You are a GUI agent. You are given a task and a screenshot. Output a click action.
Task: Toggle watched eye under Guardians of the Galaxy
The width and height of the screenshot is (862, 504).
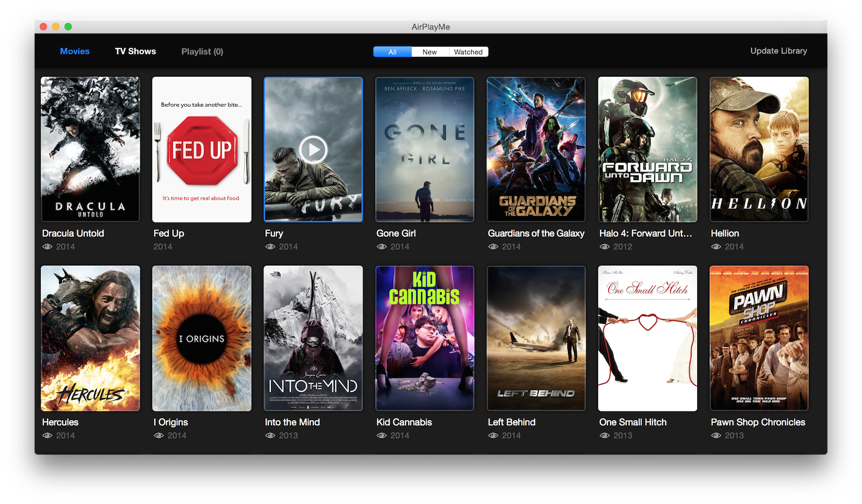pos(493,247)
